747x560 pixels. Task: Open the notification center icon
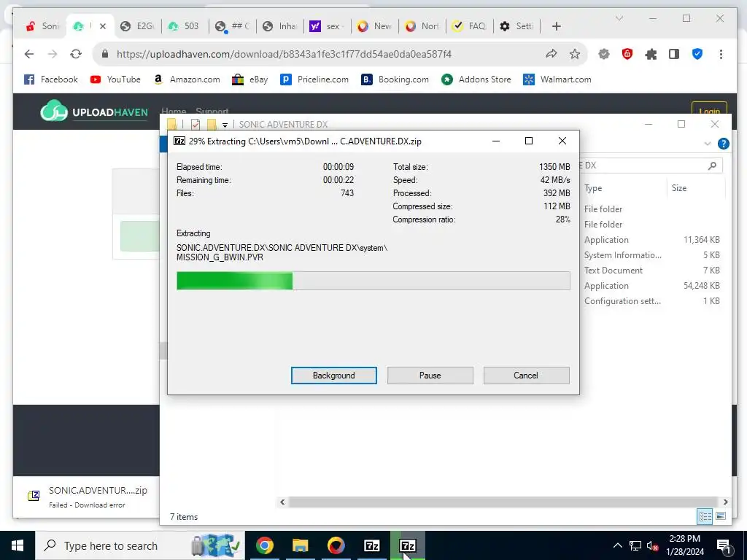click(x=724, y=545)
